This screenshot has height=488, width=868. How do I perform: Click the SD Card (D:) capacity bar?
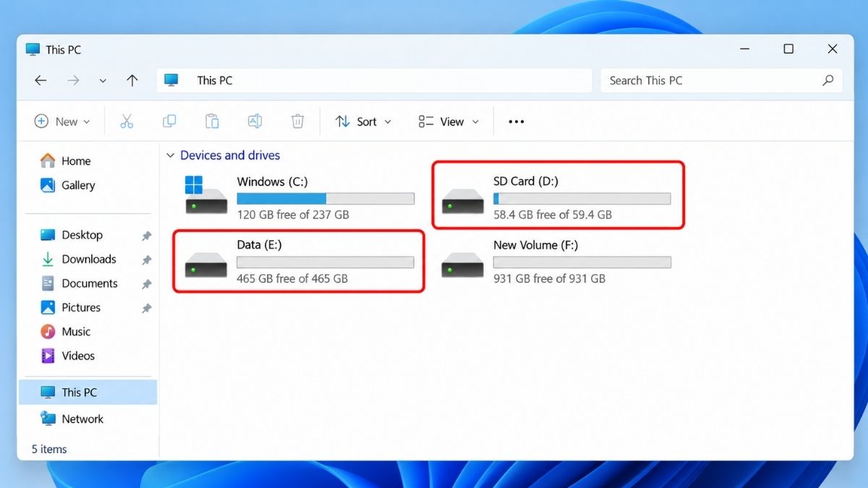click(582, 199)
